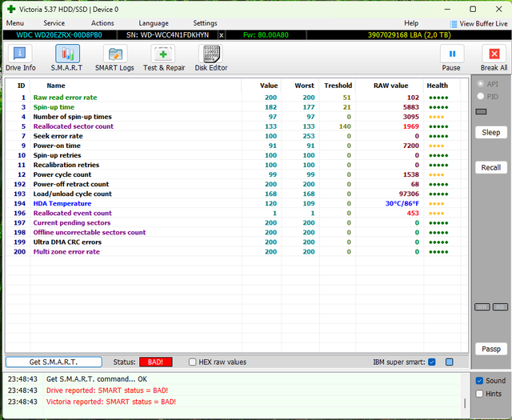Viewport: 512px width, 420px height.
Task: Open SMART Logs icon
Action: 115,54
